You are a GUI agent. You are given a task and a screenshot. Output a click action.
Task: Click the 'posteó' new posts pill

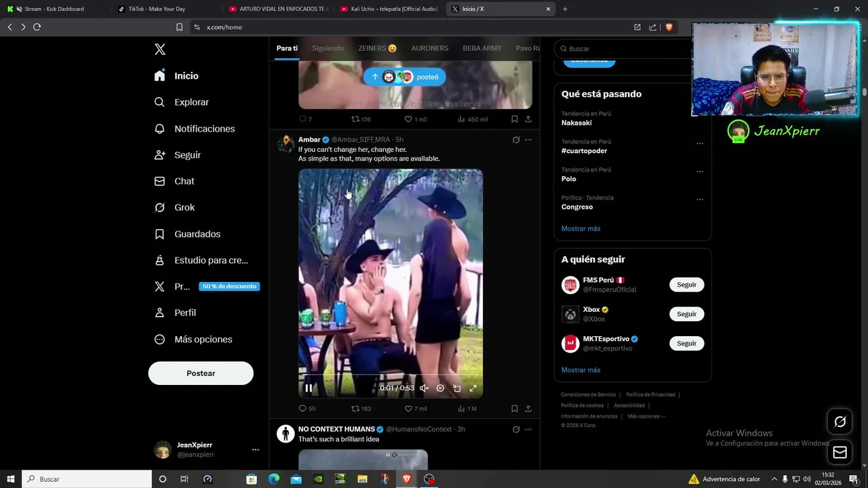tap(404, 77)
